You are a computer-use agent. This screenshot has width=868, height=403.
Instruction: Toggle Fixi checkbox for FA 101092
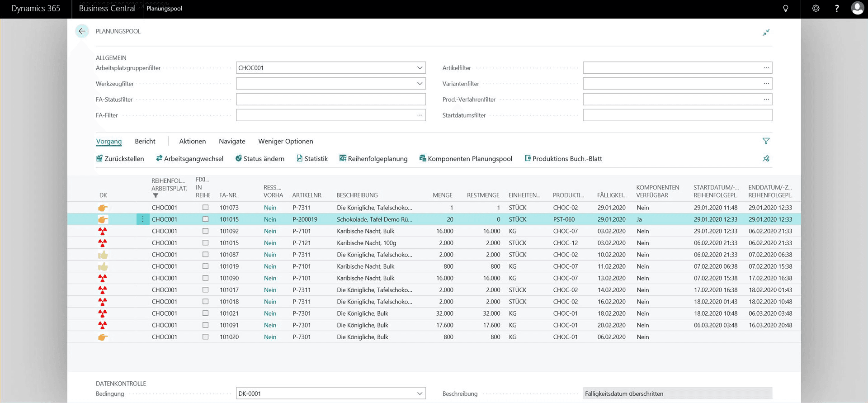click(x=206, y=231)
